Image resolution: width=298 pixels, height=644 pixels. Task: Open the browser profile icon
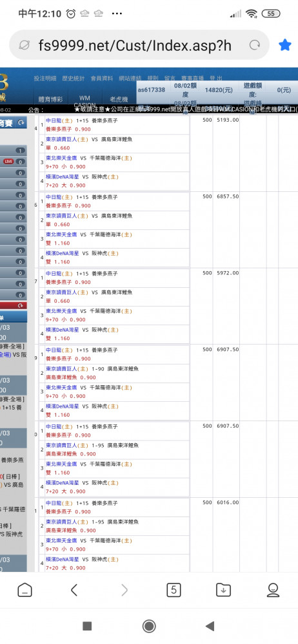273,590
